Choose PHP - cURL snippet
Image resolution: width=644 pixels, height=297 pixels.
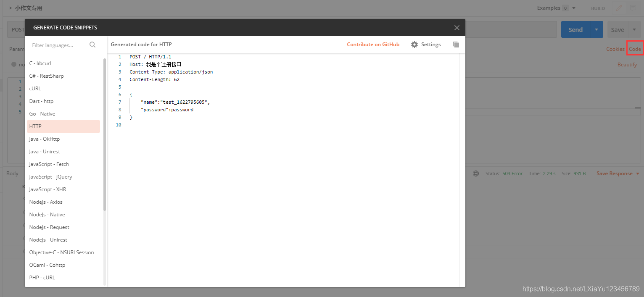tap(63, 278)
